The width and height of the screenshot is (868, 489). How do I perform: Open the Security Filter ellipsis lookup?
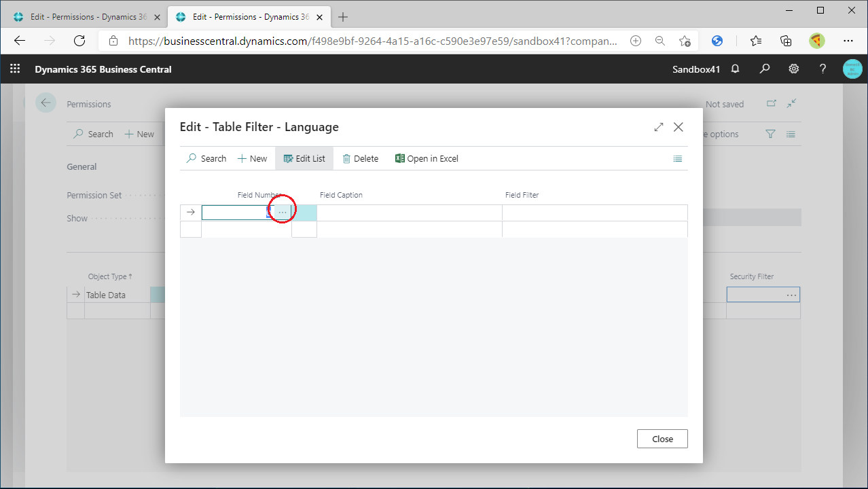(x=791, y=294)
